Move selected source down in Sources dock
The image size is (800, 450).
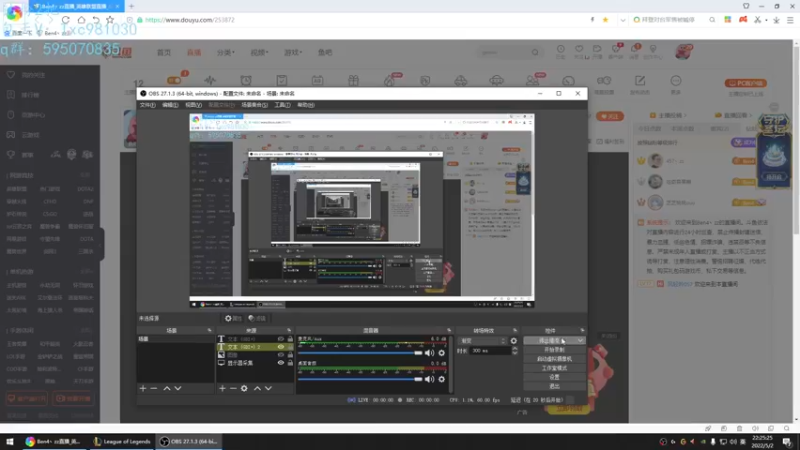tap(268, 388)
